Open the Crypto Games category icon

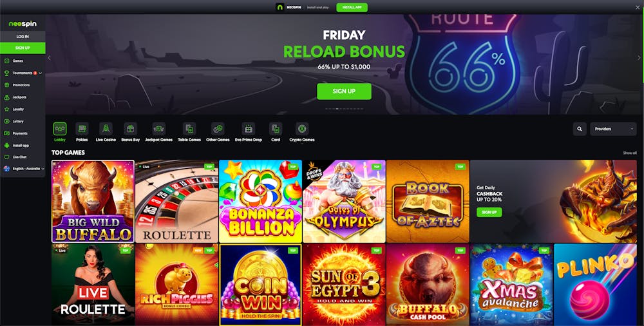tap(302, 129)
